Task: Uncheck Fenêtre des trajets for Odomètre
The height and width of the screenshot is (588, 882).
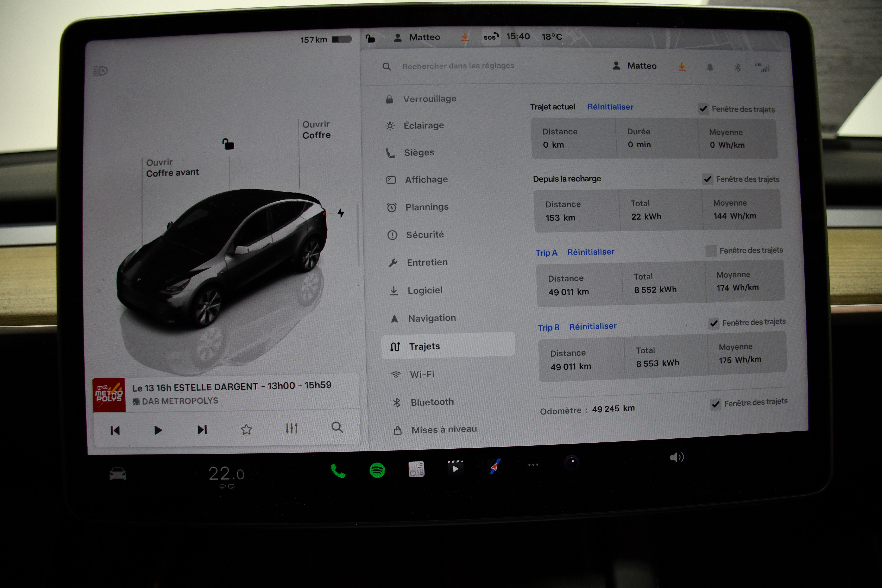Action: coord(716,404)
